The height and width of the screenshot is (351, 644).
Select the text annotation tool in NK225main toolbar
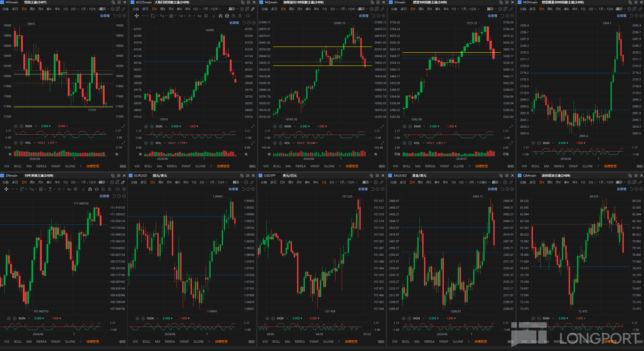199,16
